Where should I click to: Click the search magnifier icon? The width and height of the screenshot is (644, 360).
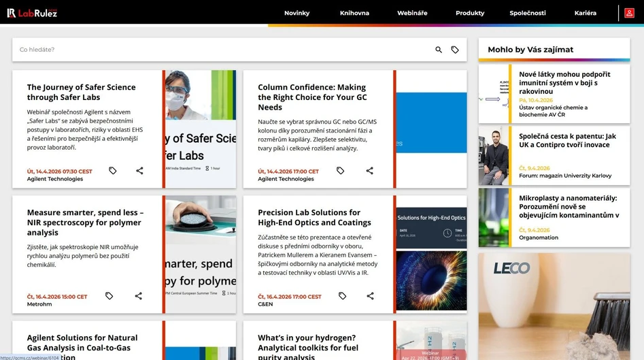[439, 50]
